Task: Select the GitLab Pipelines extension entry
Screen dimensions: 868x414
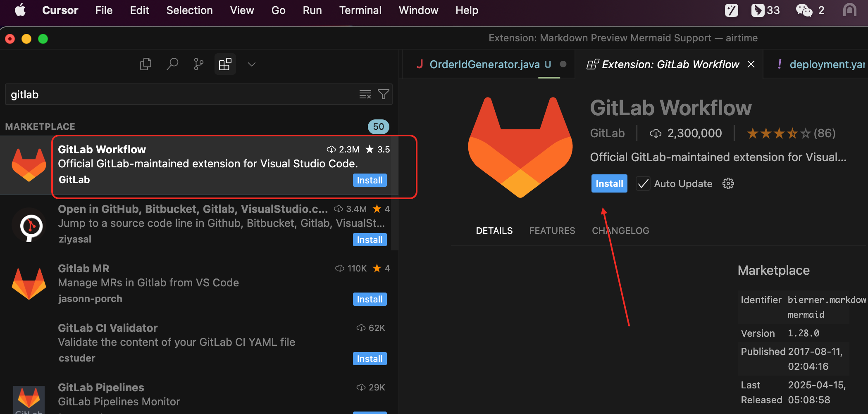Action: 199,395
